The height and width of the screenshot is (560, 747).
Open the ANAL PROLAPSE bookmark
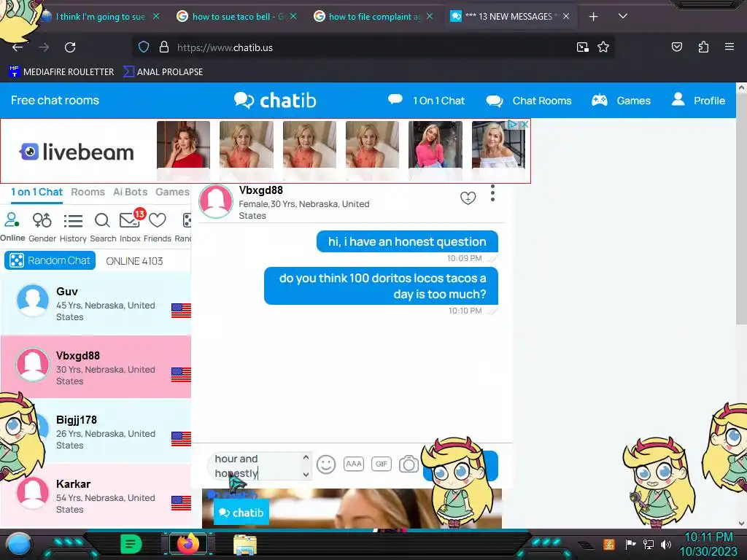point(163,72)
